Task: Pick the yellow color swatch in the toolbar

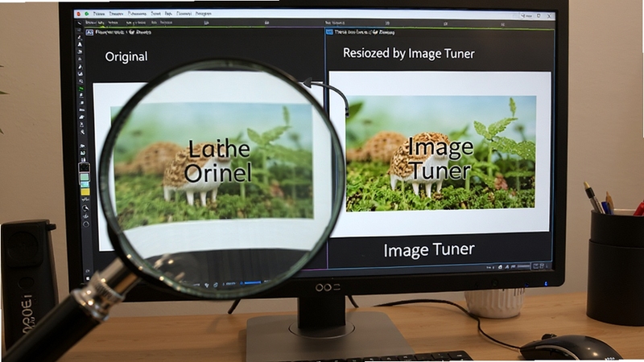Action: (85, 191)
